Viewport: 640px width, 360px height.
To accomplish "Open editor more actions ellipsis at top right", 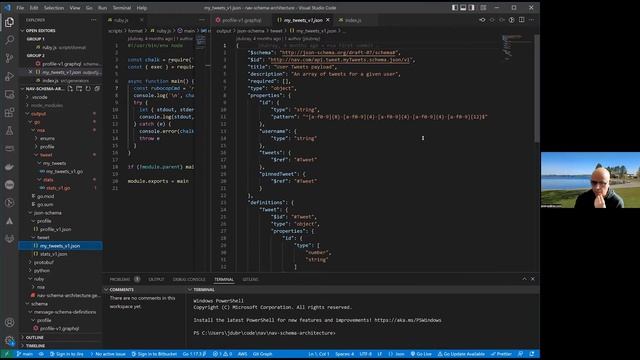I will [x=531, y=20].
